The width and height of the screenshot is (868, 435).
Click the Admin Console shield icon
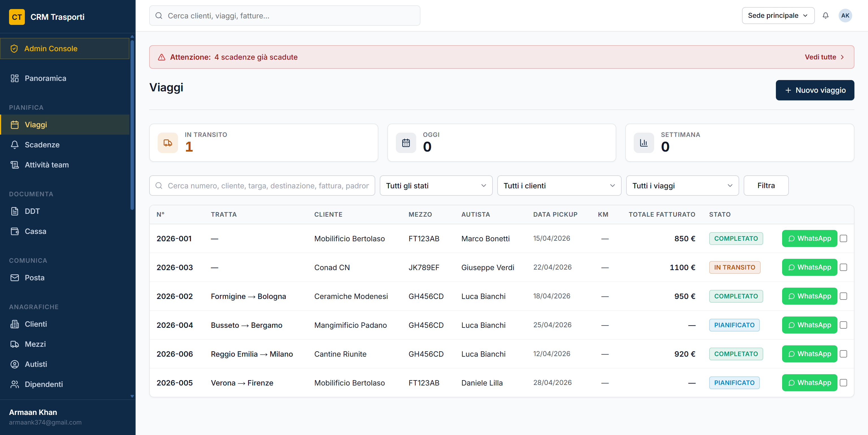[x=14, y=49]
